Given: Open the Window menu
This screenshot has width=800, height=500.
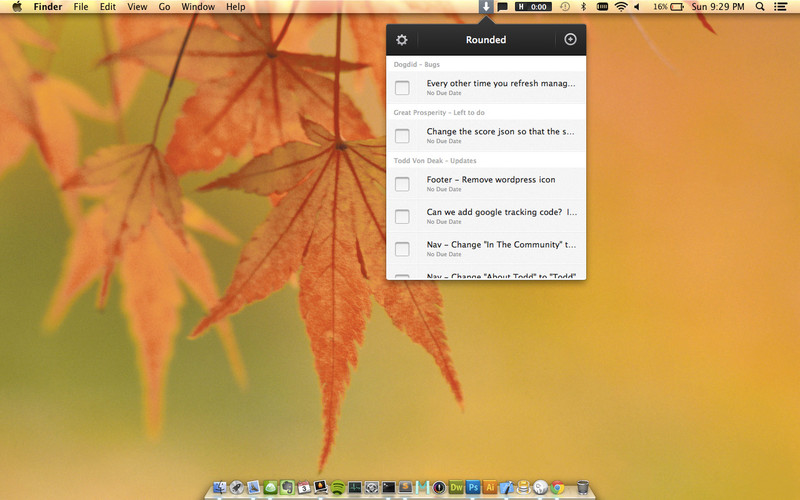Looking at the screenshot, I should click(198, 7).
